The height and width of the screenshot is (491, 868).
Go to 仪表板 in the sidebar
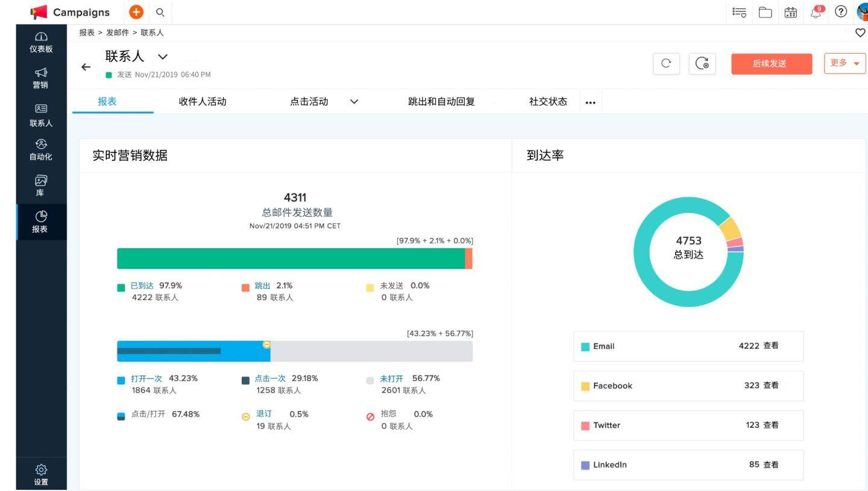click(x=41, y=43)
